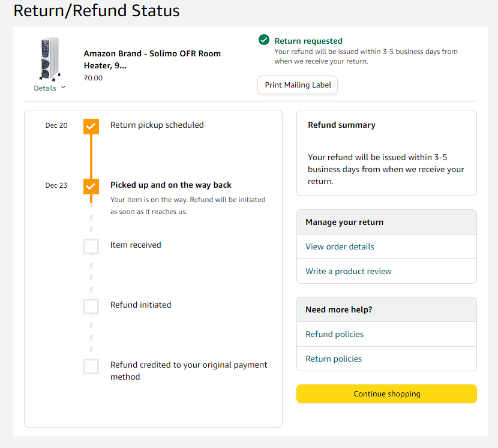This screenshot has width=498, height=448.
Task: Open the room heater product thumbnail
Action: 50,59
